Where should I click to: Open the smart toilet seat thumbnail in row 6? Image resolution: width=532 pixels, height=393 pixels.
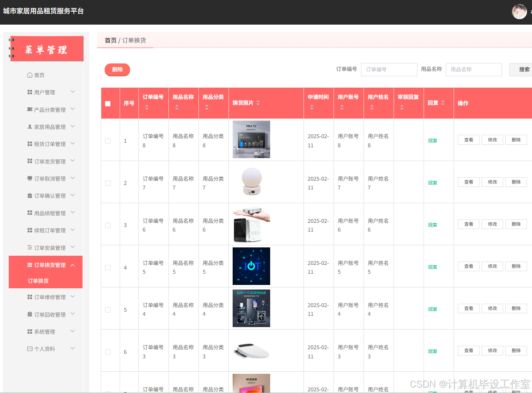(x=251, y=350)
